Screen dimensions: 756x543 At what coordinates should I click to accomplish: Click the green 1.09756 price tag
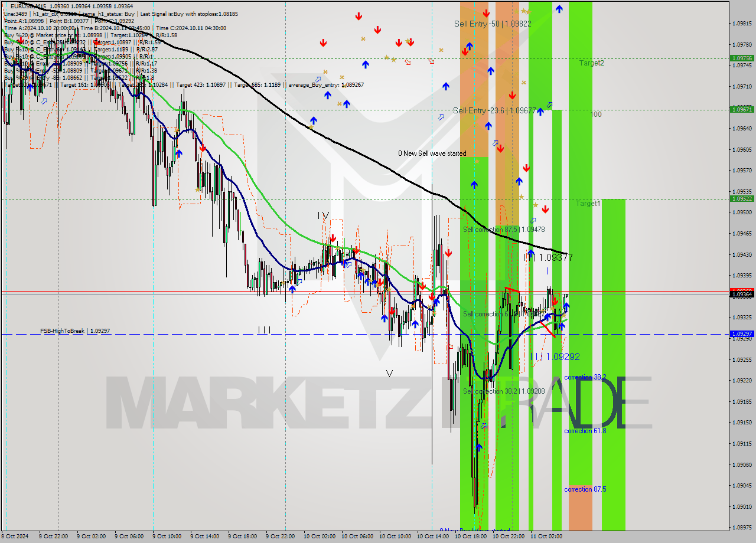(x=742, y=58)
